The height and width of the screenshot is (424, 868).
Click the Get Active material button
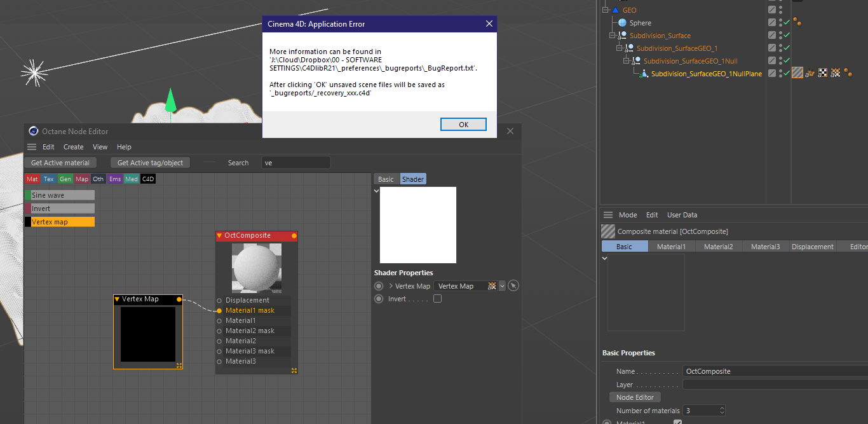(60, 163)
